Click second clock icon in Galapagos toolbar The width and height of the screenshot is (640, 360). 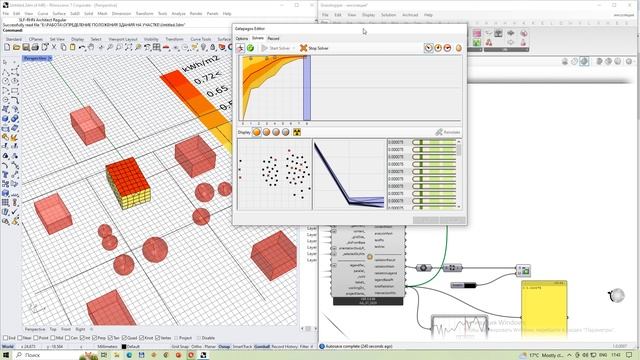[x=438, y=48]
